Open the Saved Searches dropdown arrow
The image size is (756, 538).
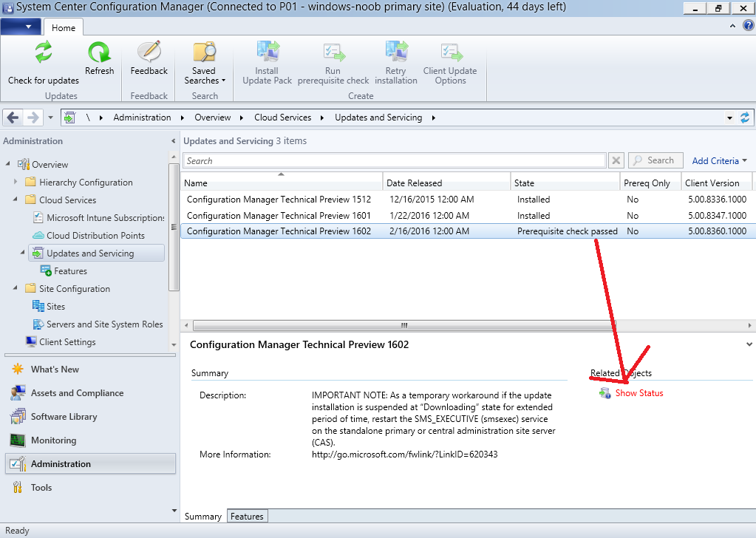(224, 81)
